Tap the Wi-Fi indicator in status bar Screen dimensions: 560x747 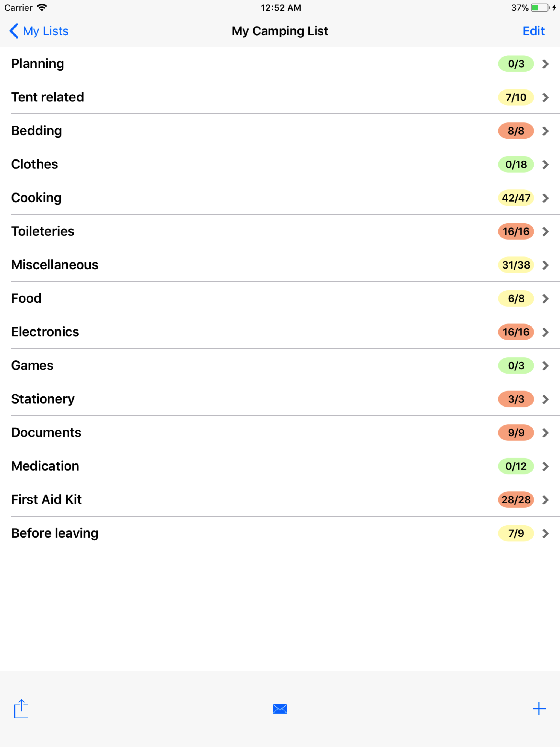tap(42, 7)
